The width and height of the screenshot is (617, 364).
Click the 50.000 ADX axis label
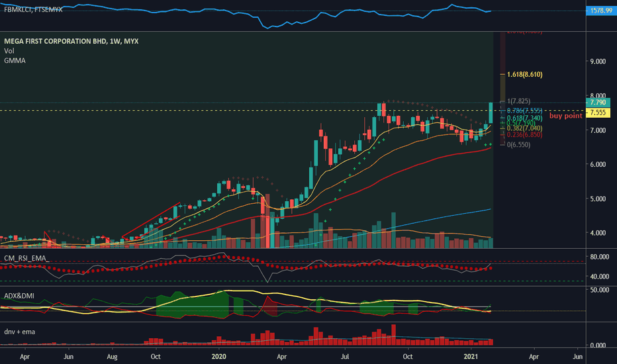[600, 290]
